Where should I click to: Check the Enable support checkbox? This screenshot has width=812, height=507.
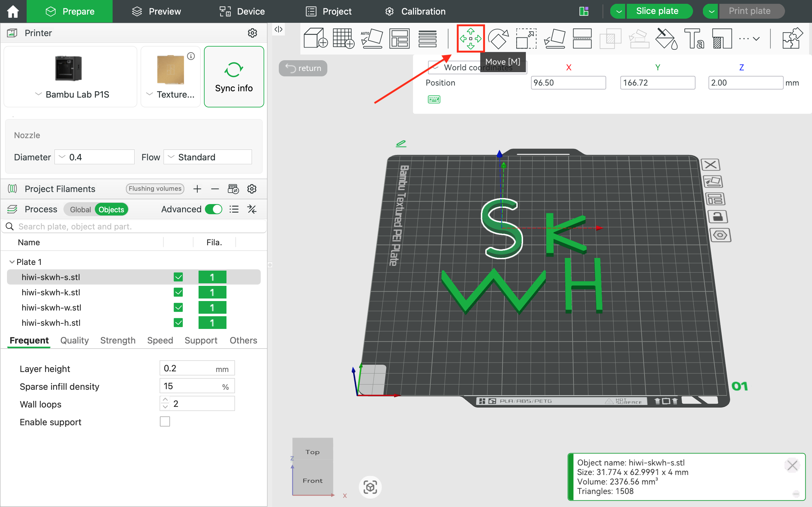[x=165, y=421]
